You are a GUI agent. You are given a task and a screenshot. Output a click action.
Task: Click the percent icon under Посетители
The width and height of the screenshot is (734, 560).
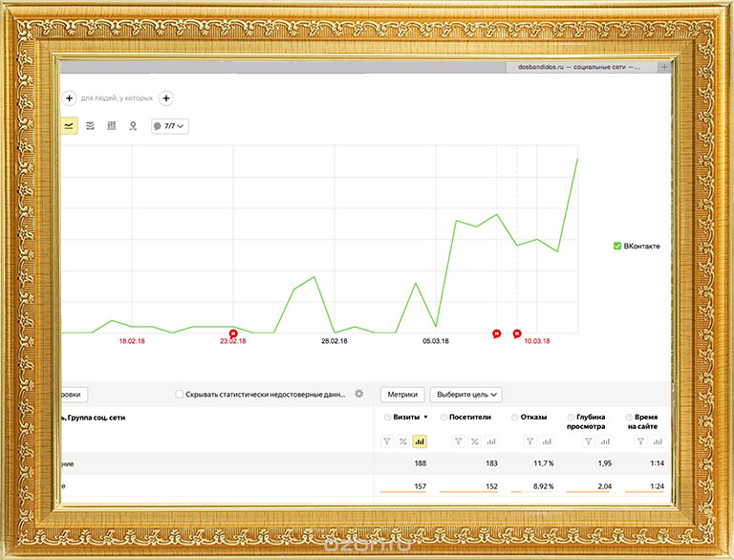click(474, 442)
